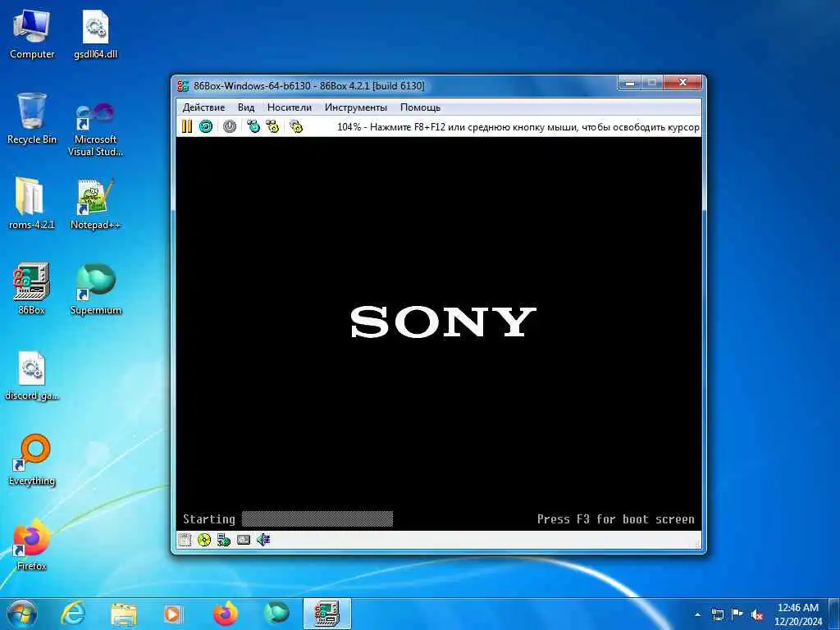Click the network tray icon
The height and width of the screenshot is (630, 840).
(x=717, y=614)
